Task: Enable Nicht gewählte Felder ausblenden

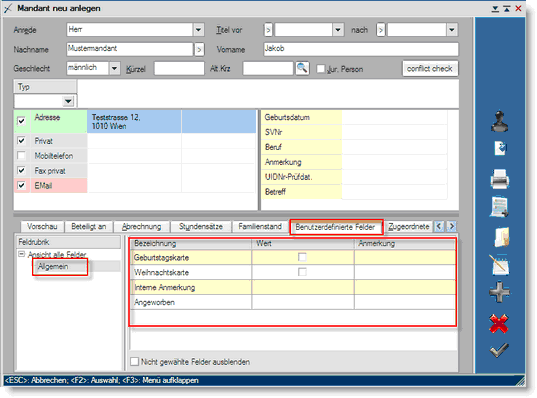Action: pyautogui.click(x=135, y=362)
